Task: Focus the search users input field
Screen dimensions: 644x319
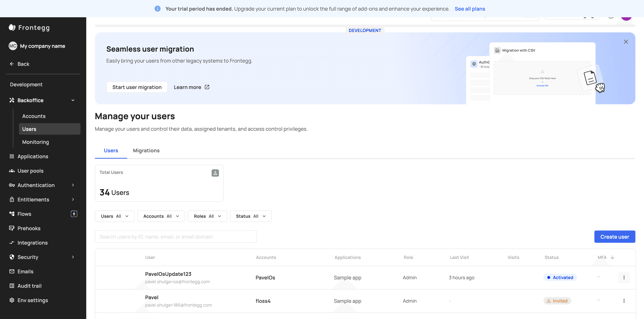Action: coord(176,237)
